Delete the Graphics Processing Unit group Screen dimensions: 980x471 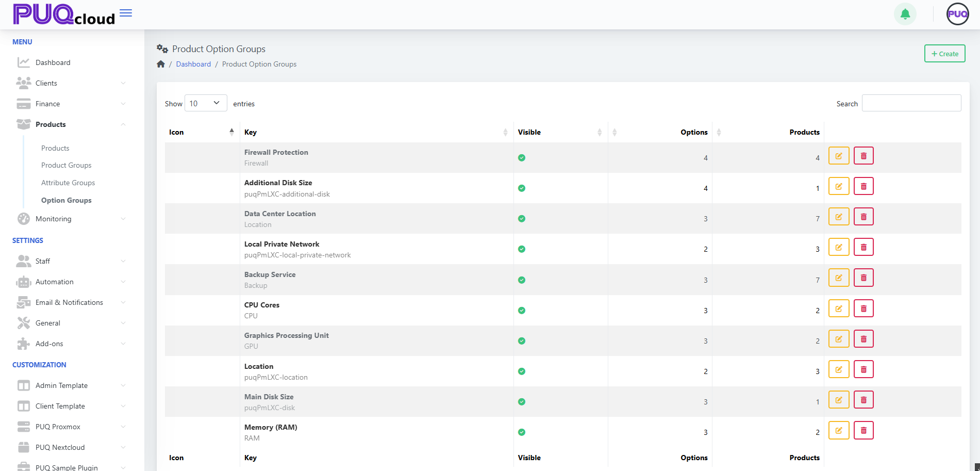click(863, 339)
